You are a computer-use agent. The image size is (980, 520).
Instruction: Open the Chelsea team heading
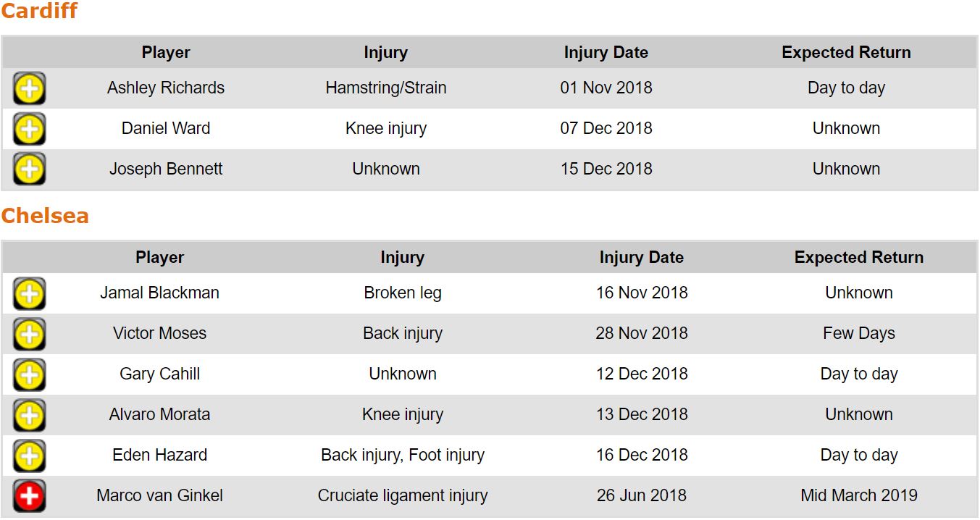click(45, 216)
